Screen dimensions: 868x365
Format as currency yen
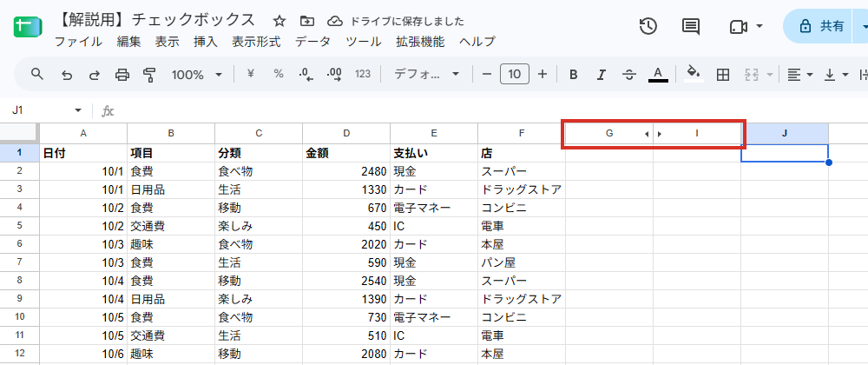pyautogui.click(x=250, y=74)
